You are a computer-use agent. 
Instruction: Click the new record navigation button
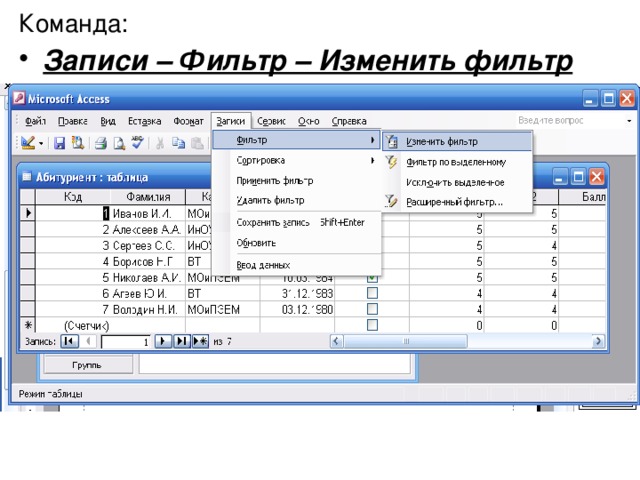pos(200,341)
